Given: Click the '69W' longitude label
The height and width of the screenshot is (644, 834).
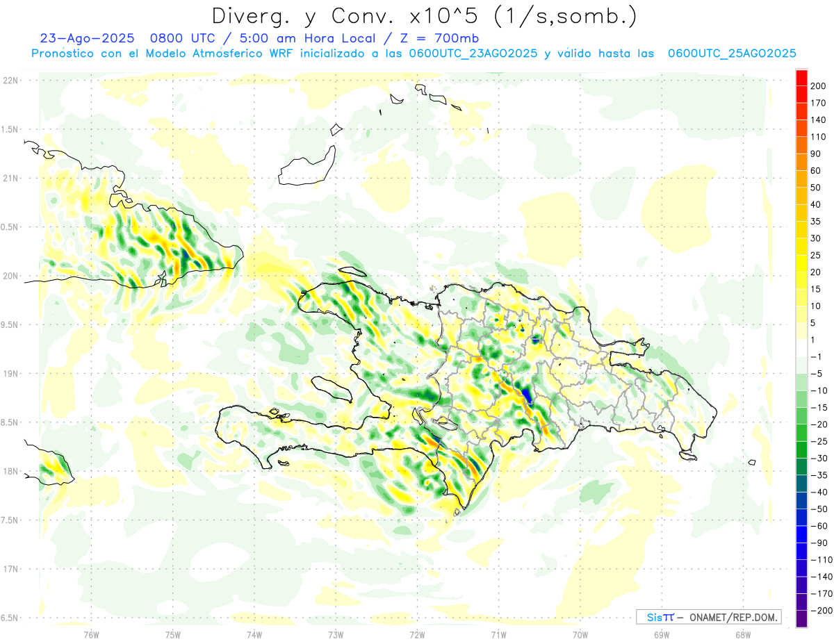Looking at the screenshot, I should tap(662, 634).
